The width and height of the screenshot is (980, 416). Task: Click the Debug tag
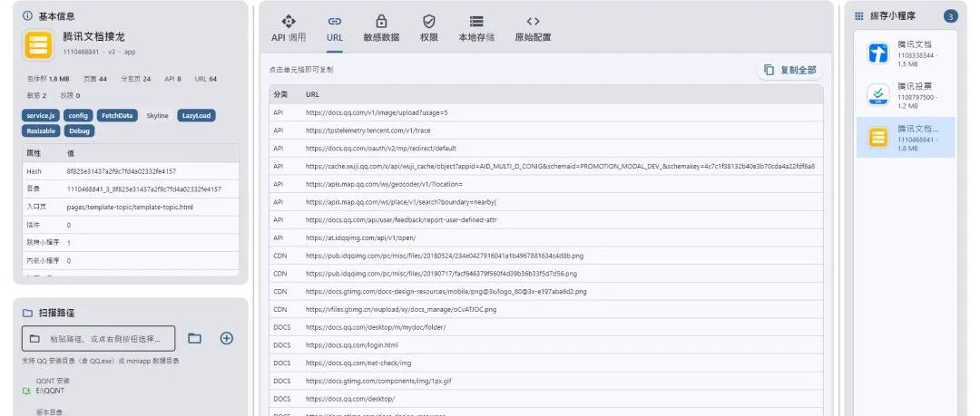[79, 131]
